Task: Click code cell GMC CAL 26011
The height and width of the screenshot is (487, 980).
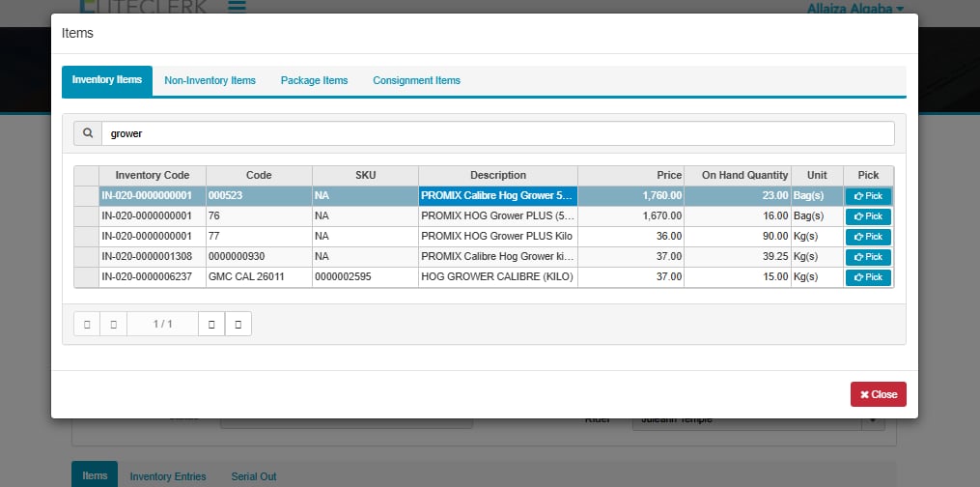Action: coord(259,276)
